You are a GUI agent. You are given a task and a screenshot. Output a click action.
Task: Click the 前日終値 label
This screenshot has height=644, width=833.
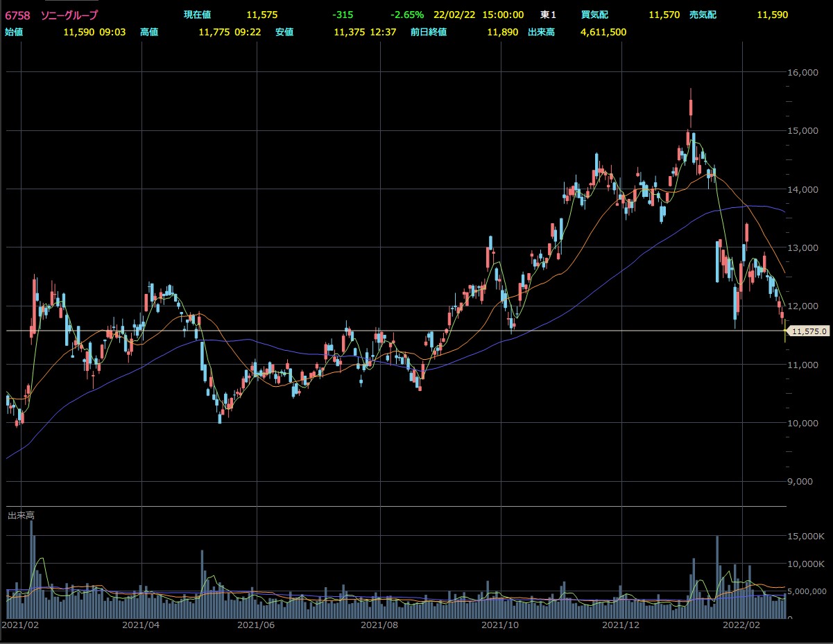[x=428, y=32]
